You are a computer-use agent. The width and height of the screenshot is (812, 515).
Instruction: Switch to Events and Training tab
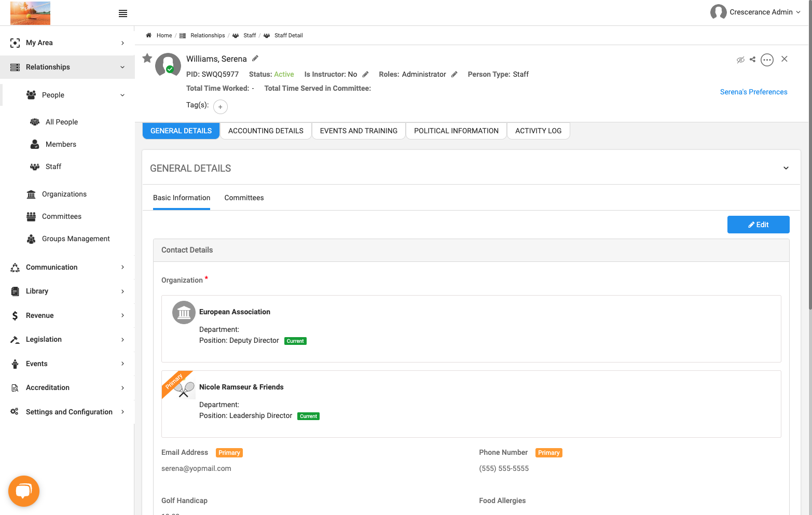click(359, 131)
